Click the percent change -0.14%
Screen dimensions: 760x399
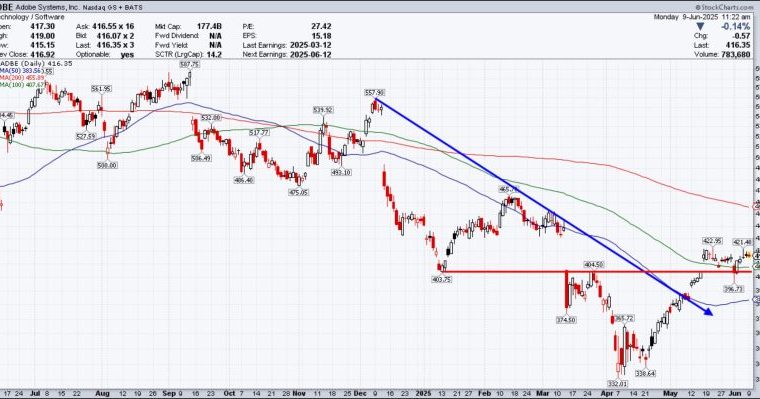pyautogui.click(x=735, y=27)
